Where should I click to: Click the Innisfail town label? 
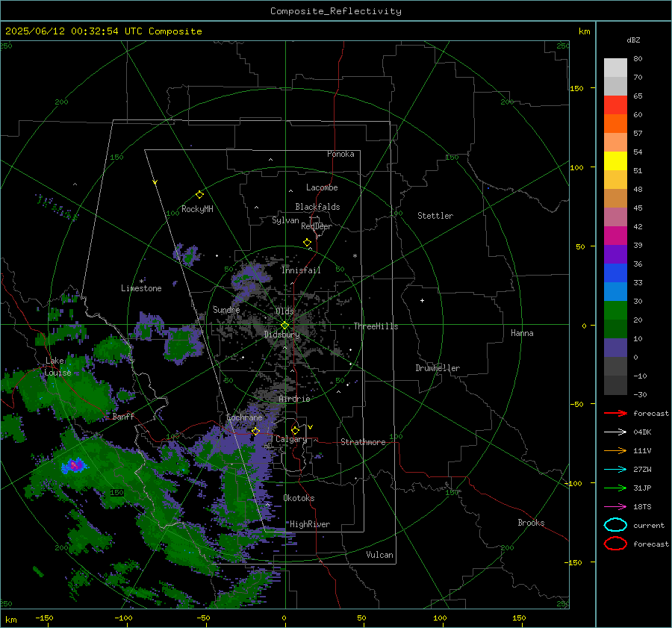tap(301, 270)
